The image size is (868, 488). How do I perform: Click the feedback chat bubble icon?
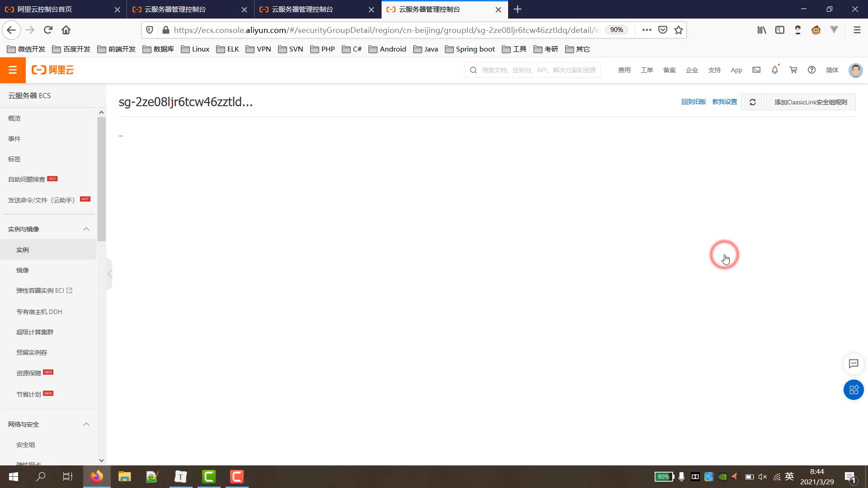854,363
